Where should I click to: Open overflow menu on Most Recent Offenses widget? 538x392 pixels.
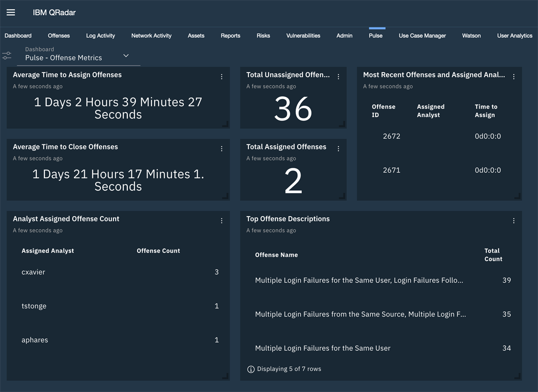point(514,77)
